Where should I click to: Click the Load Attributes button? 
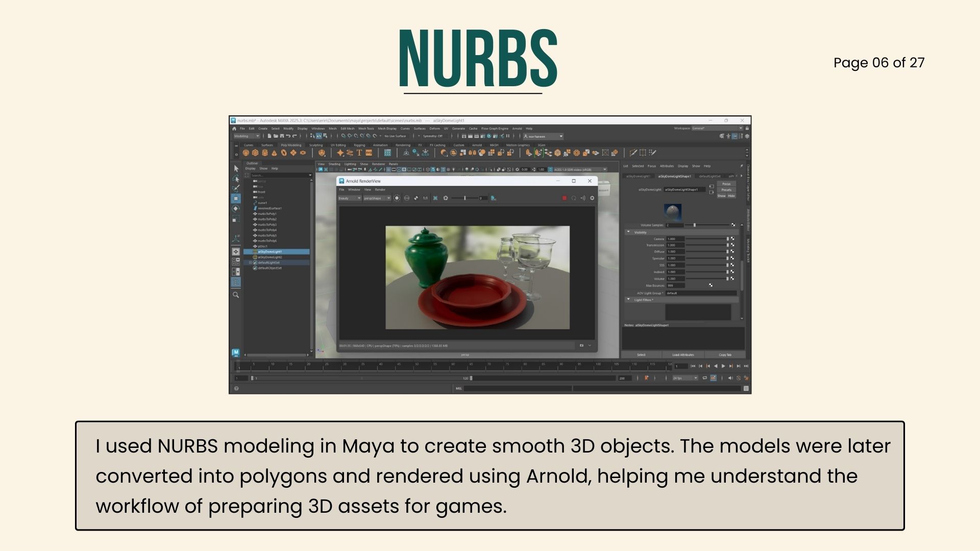coord(683,355)
